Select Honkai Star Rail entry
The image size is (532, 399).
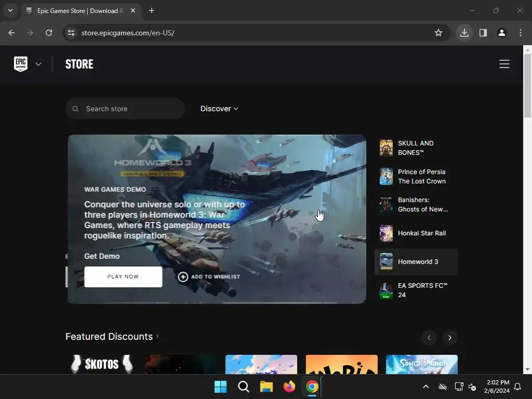pyautogui.click(x=416, y=233)
